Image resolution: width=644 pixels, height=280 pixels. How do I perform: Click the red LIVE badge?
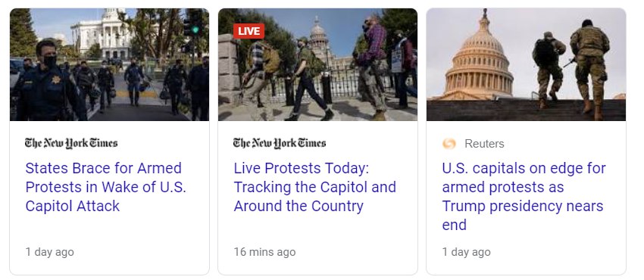(249, 31)
